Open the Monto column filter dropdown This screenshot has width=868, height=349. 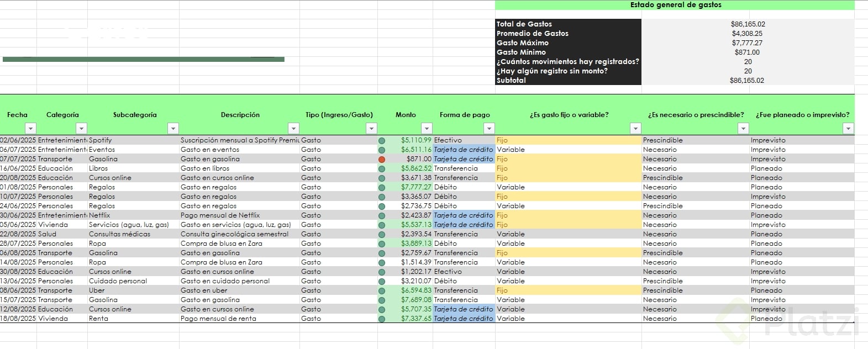coord(427,129)
